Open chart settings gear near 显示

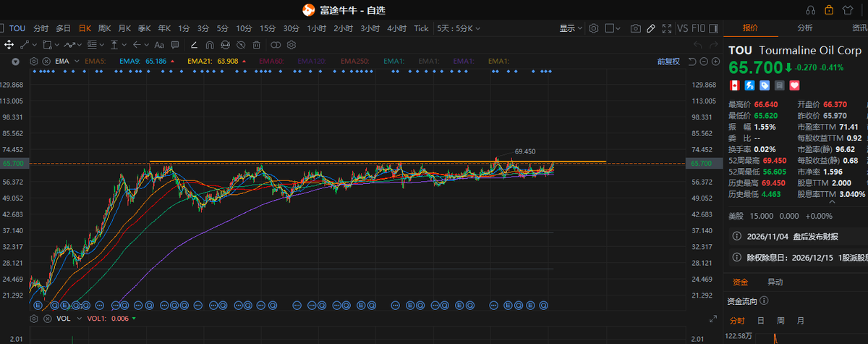[594, 28]
